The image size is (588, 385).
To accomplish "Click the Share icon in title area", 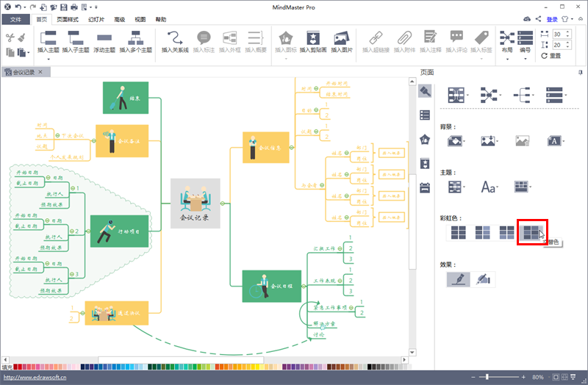I will 538,19.
